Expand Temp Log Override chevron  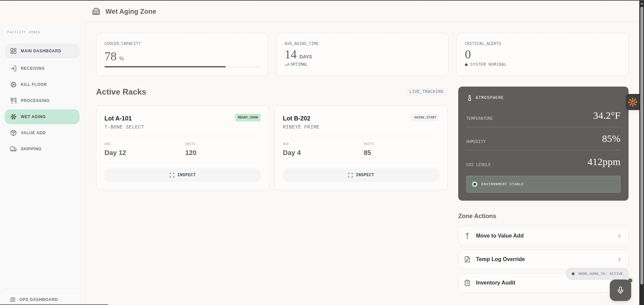pos(619,259)
